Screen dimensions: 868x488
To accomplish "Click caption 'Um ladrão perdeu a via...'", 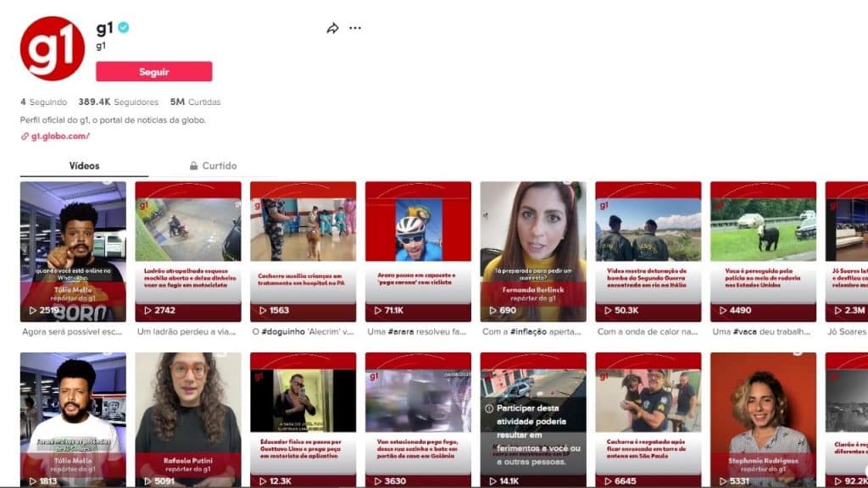I will (x=186, y=332).
